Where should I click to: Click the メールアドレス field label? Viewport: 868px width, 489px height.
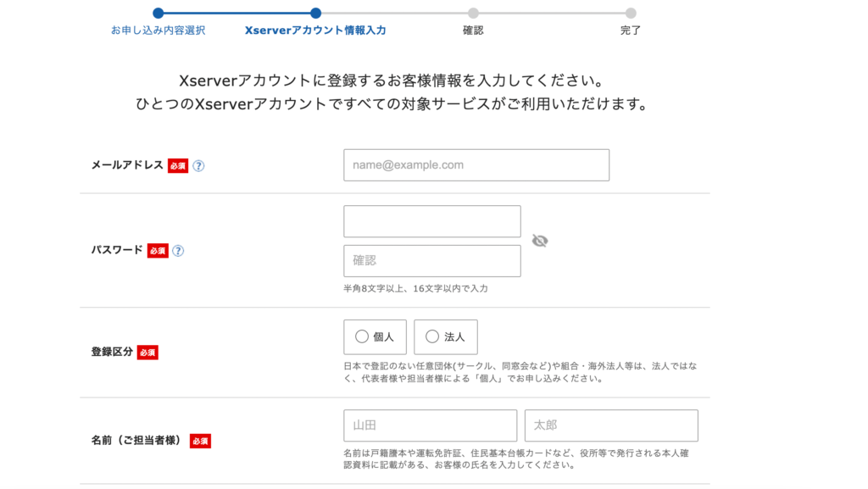coord(127,165)
